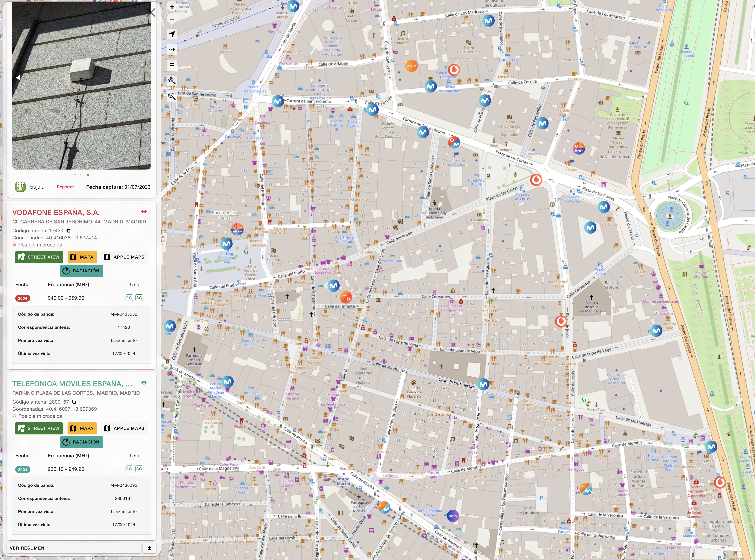Image resolution: width=755 pixels, height=560 pixels.
Task: Click 3G tag on 949.90 - 959.90 row
Action: coord(139,298)
